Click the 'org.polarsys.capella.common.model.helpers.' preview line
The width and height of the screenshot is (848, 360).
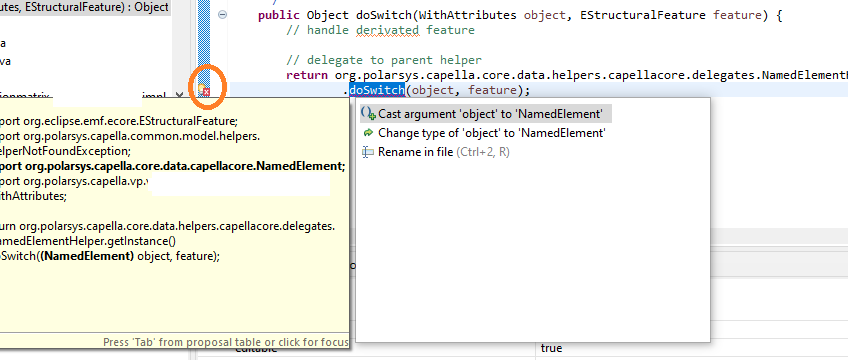[130, 136]
